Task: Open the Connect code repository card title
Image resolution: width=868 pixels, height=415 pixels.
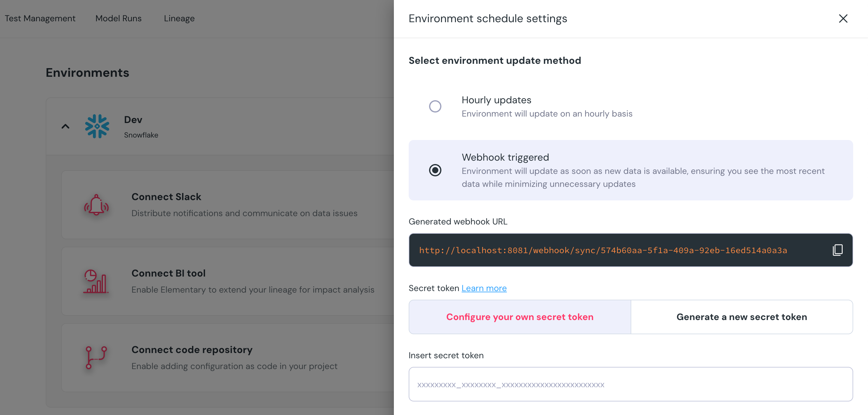Action: click(x=192, y=350)
